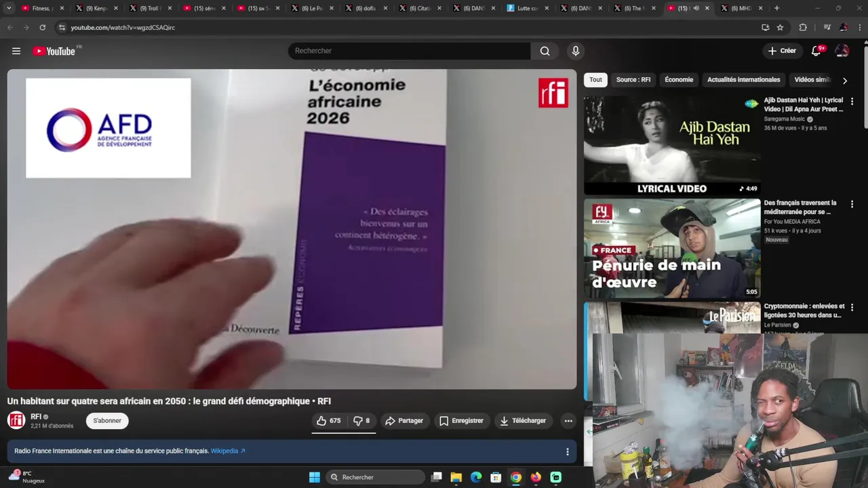Open the YouTube hamburger guide menu

(x=16, y=51)
